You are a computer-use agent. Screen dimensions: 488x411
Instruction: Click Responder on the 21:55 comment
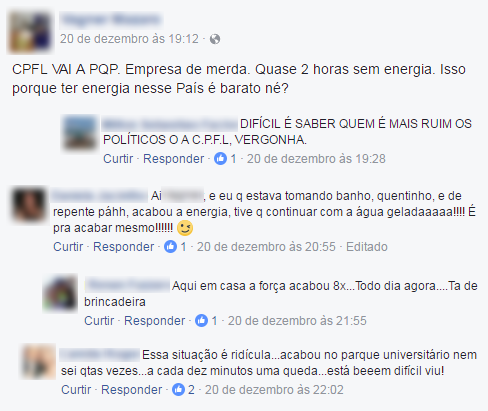tap(154, 321)
